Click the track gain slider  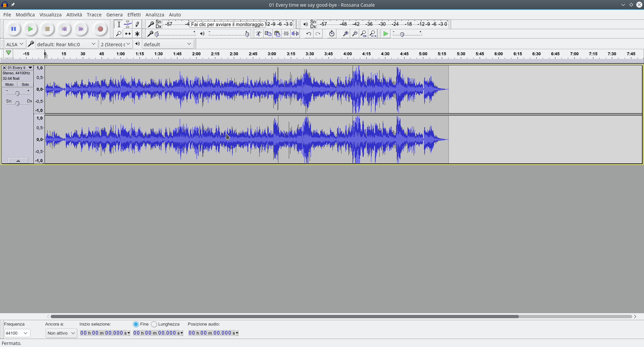point(17,93)
